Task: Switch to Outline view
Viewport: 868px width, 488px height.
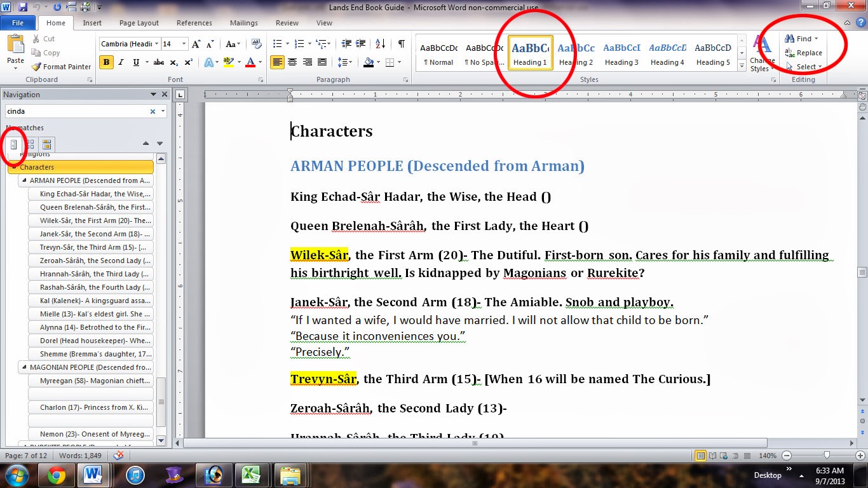Action: pyautogui.click(x=734, y=456)
